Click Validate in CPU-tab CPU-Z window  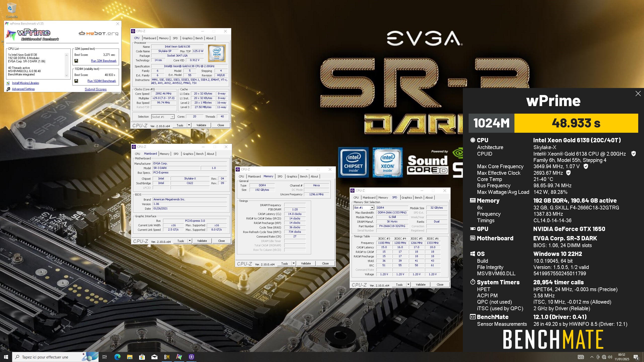pos(201,125)
